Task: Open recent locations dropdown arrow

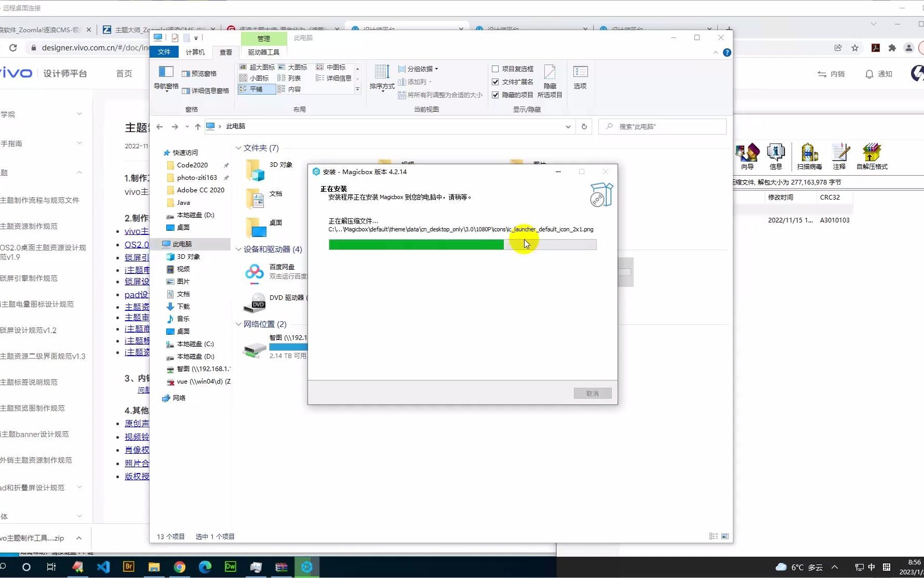Action: pos(187,126)
